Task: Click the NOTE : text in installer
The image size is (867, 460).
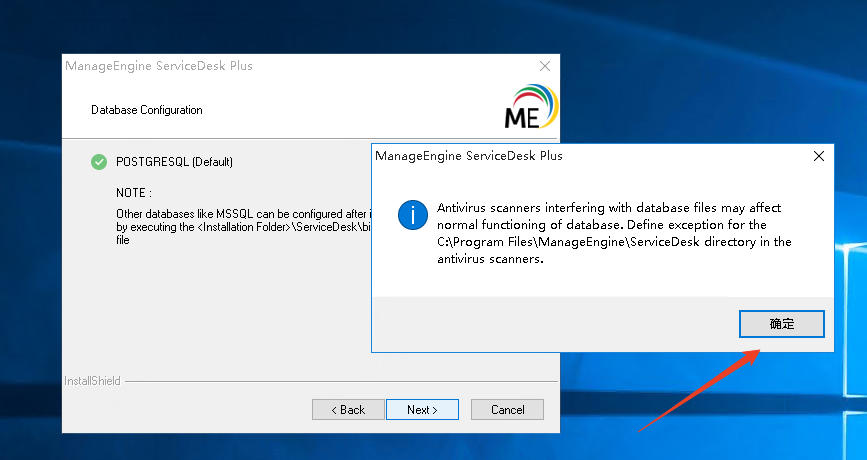Action: [x=134, y=193]
